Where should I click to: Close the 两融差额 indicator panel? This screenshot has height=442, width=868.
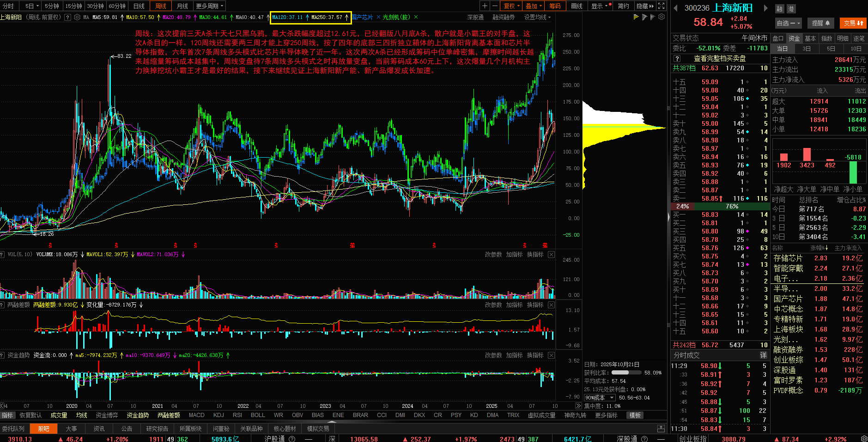(551, 305)
